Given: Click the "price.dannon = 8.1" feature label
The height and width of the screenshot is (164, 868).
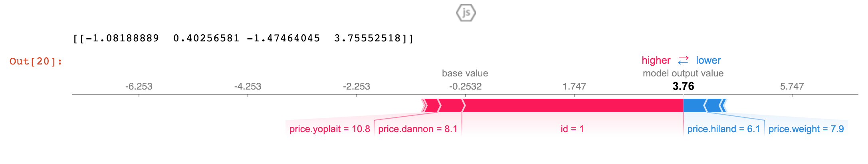Looking at the screenshot, I should pyautogui.click(x=418, y=129).
